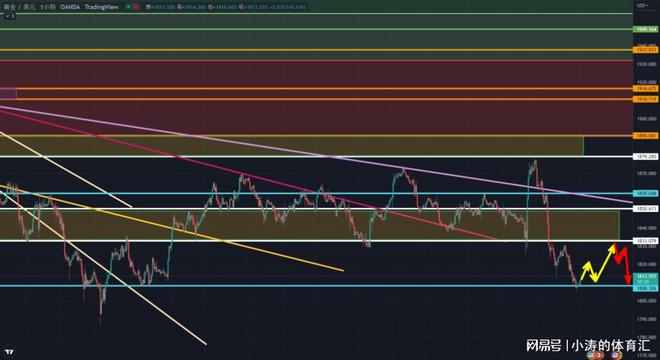Select the orange 1910.719 price label
The image size is (660, 360).
pyautogui.click(x=645, y=99)
